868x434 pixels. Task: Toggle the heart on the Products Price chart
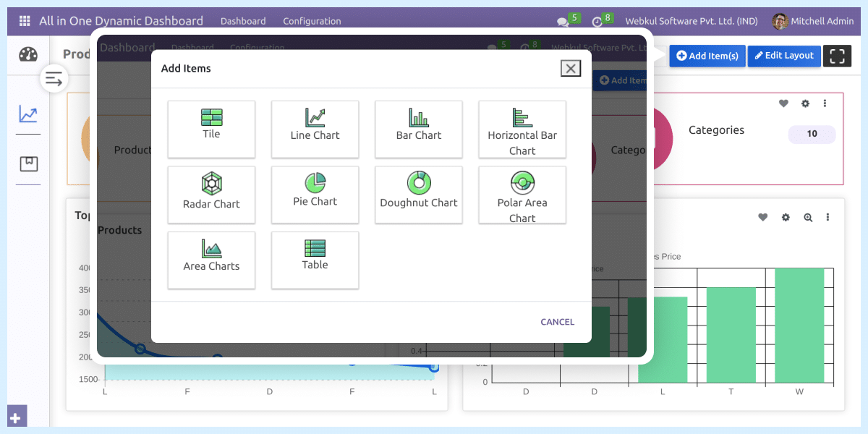[x=762, y=216]
